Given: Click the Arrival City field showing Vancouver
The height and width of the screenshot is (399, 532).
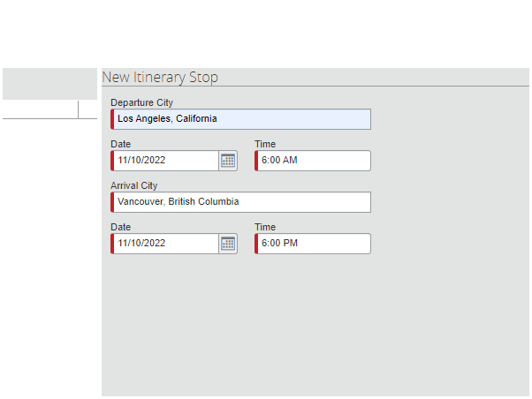Looking at the screenshot, I should pos(241,202).
